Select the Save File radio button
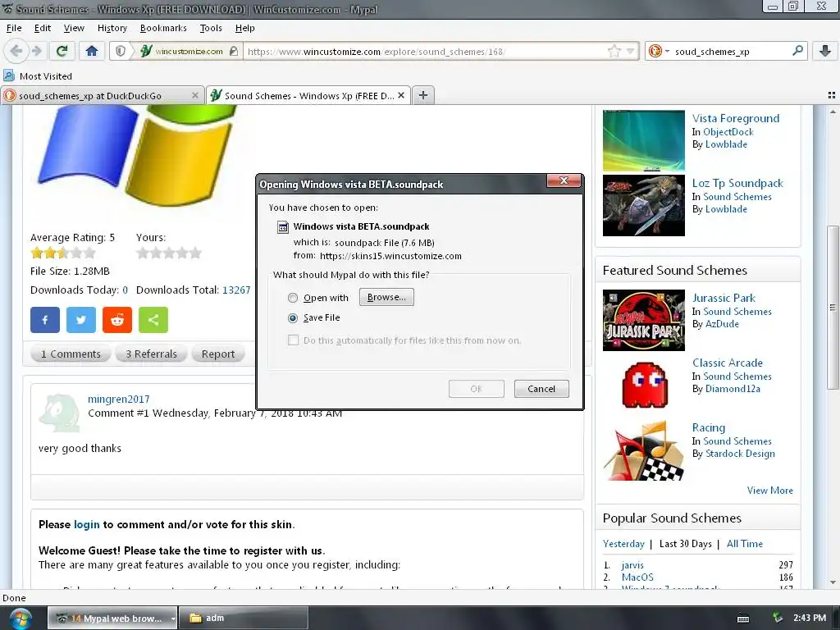The height and width of the screenshot is (630, 840). 293,318
